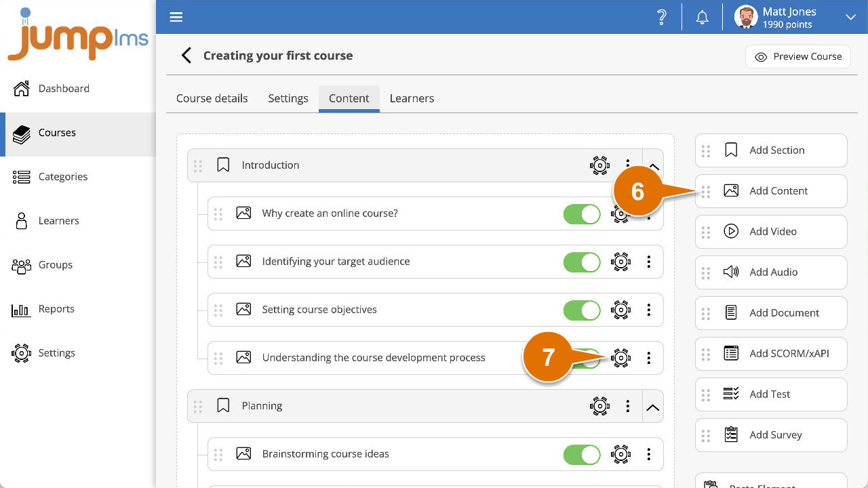The image size is (868, 488).
Task: Open gear settings for 'Understanding the course development process'
Action: (620, 359)
